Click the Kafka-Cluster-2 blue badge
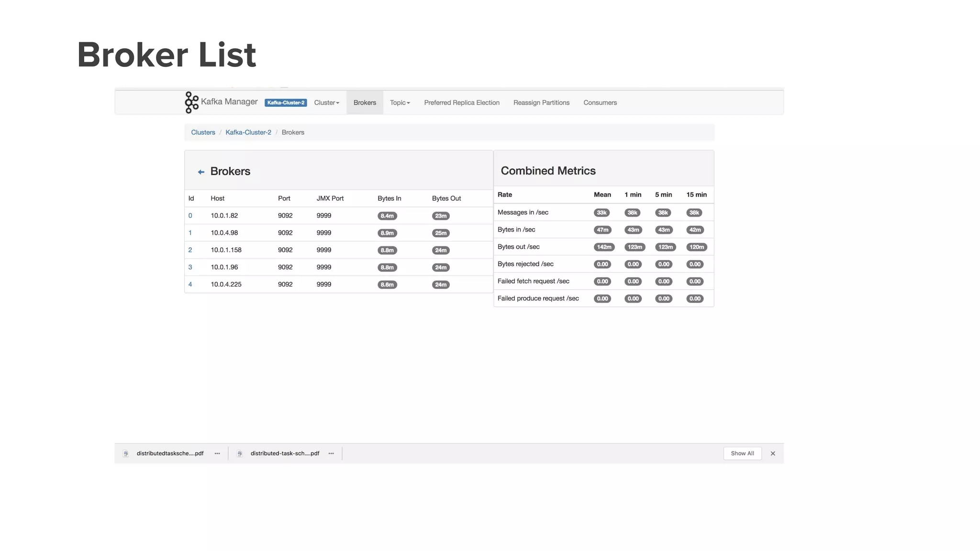The image size is (980, 551). pyautogui.click(x=286, y=103)
